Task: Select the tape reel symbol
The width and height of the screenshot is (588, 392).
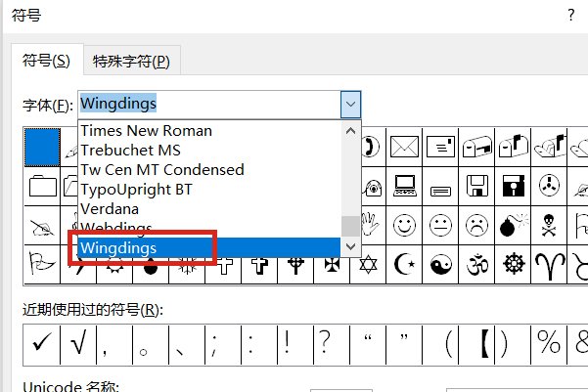Action: tap(549, 187)
